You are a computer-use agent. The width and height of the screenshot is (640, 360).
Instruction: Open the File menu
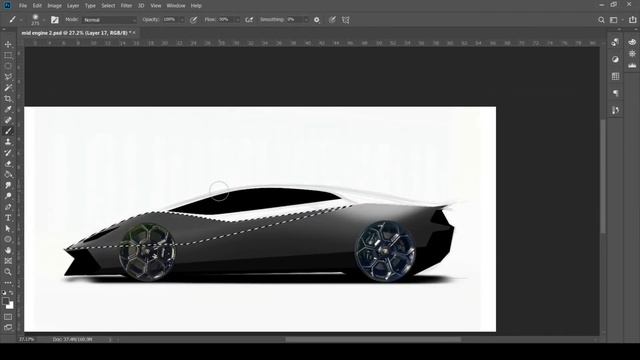point(23,6)
